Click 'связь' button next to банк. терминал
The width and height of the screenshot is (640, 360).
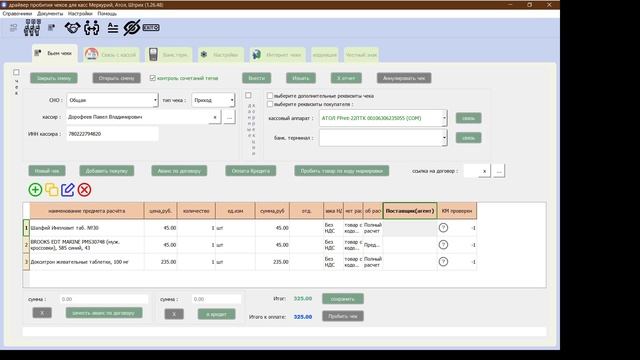click(469, 138)
